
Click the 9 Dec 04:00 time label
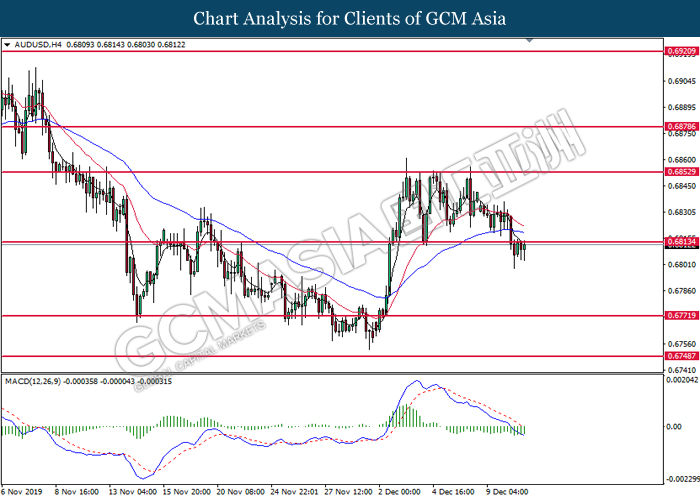507,492
